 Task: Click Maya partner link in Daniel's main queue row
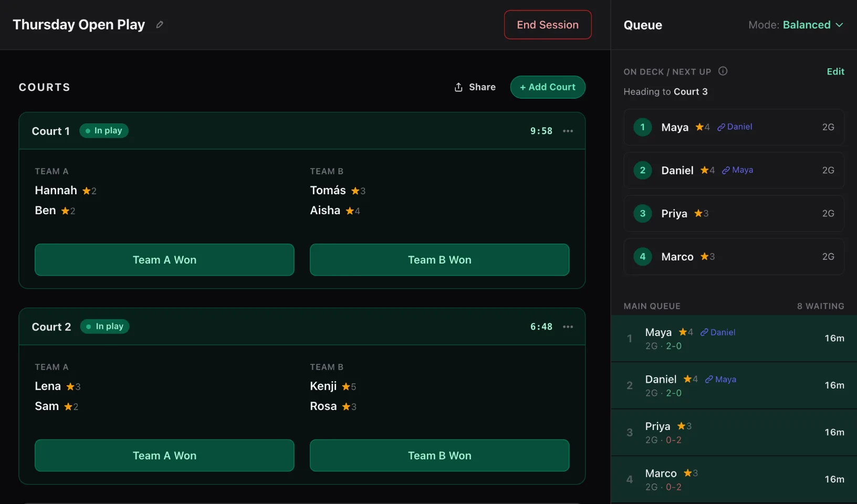pos(720,380)
